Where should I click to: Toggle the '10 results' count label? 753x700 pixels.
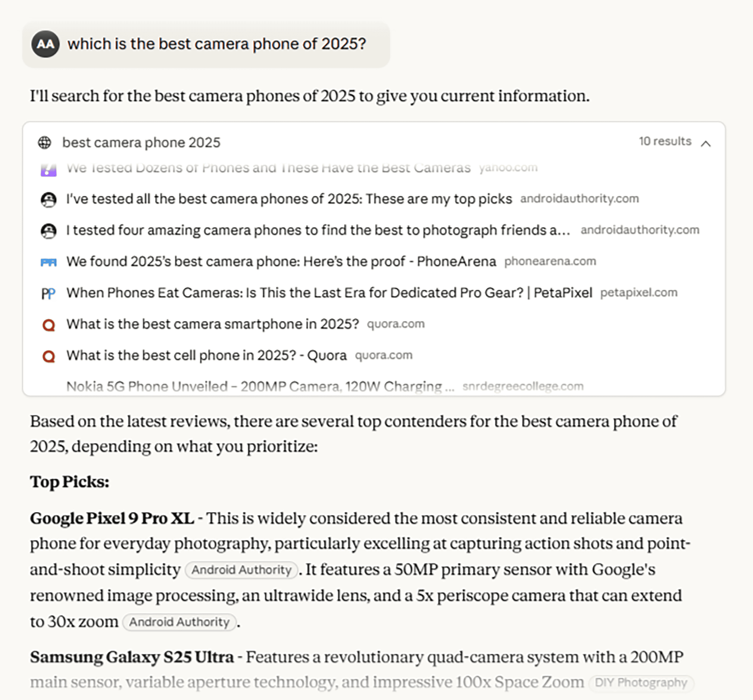point(665,141)
